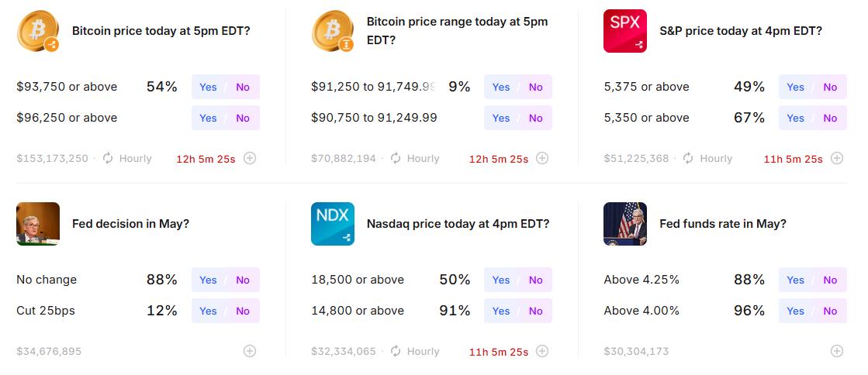Select Yes for $93,750 or above
Screen dimensions: 868x375
click(x=208, y=87)
